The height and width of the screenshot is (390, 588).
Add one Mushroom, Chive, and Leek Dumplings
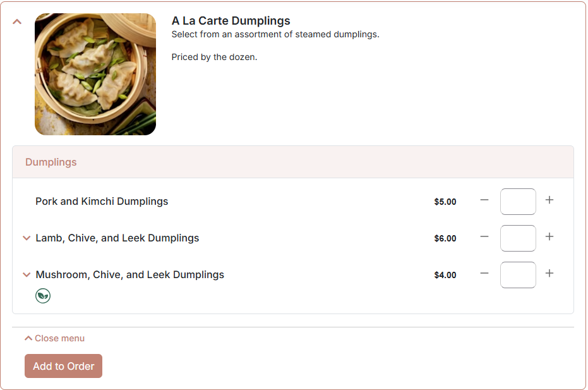pyautogui.click(x=549, y=273)
